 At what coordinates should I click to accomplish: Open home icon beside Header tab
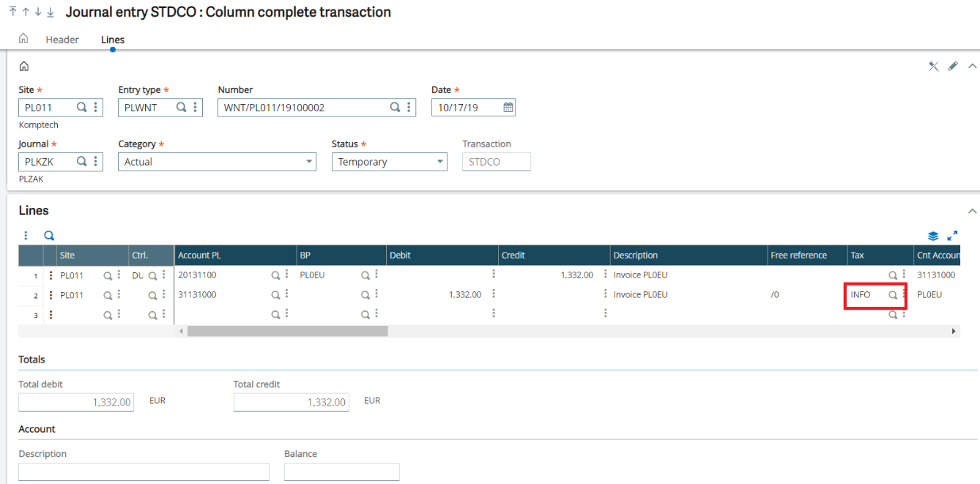pyautogui.click(x=23, y=39)
